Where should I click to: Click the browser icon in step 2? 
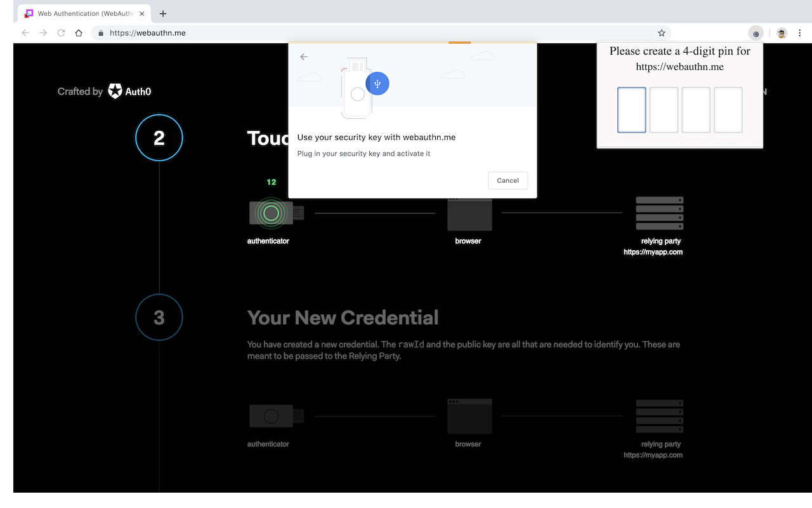tap(469, 214)
